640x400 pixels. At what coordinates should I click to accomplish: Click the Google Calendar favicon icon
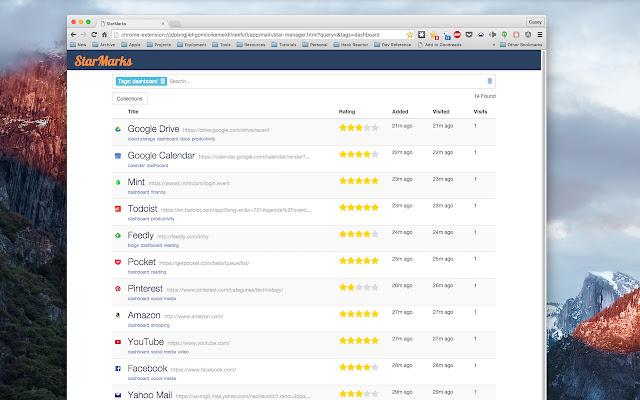118,156
